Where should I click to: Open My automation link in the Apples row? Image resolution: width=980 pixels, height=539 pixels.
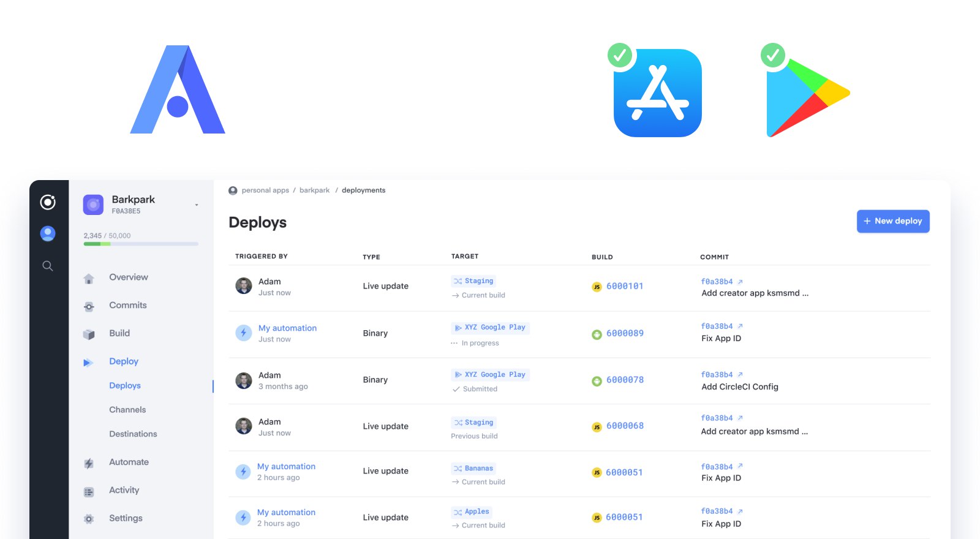coord(286,513)
